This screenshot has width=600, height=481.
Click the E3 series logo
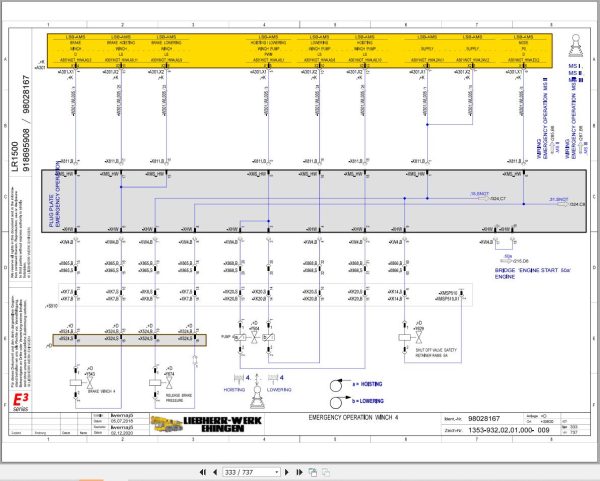tap(21, 402)
